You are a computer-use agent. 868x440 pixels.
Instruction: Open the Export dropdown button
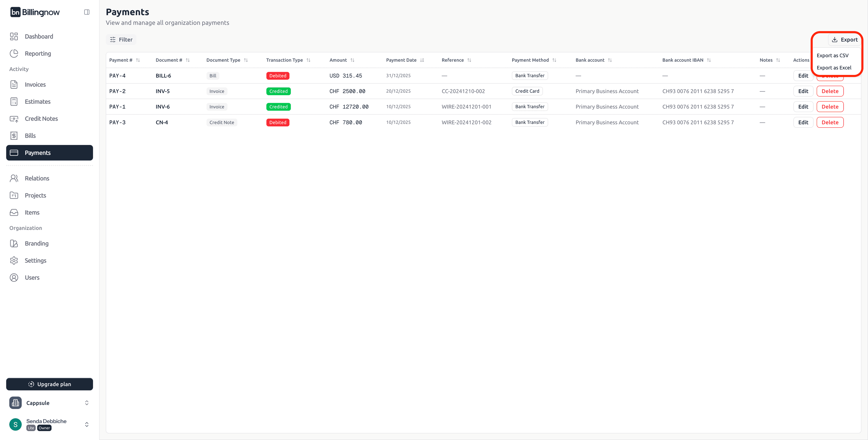[844, 39]
